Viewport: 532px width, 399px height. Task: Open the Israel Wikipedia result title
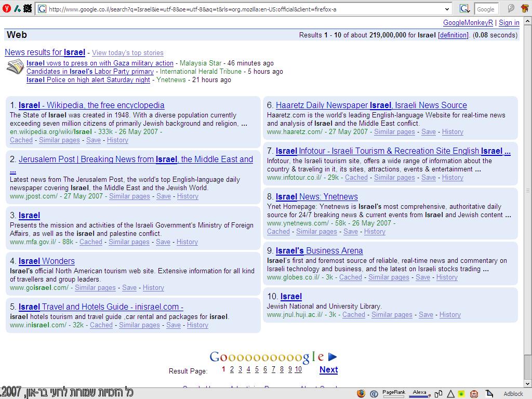click(91, 105)
